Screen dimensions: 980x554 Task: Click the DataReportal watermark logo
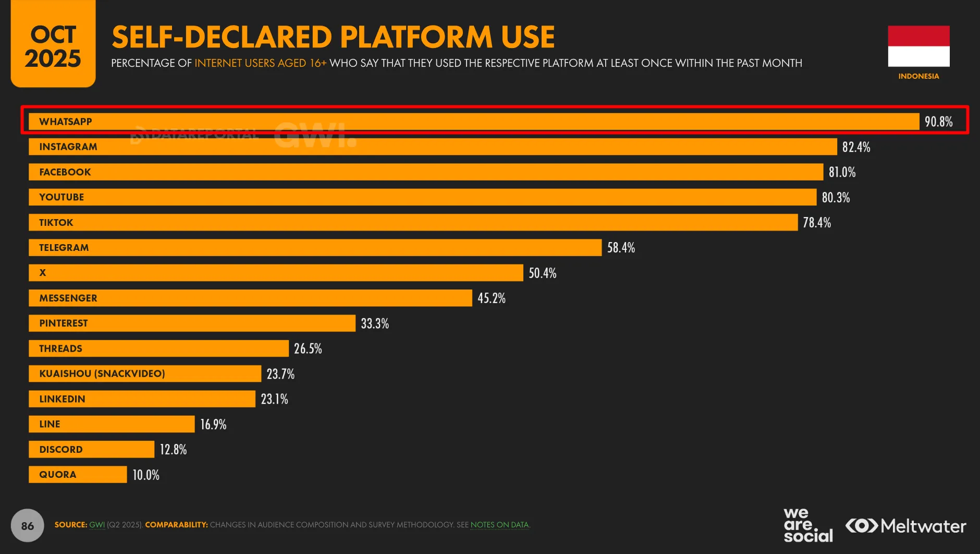pyautogui.click(x=194, y=135)
